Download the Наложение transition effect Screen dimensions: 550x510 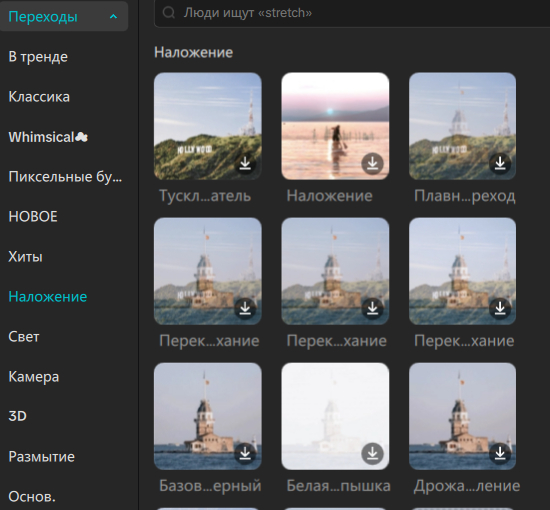point(373,163)
